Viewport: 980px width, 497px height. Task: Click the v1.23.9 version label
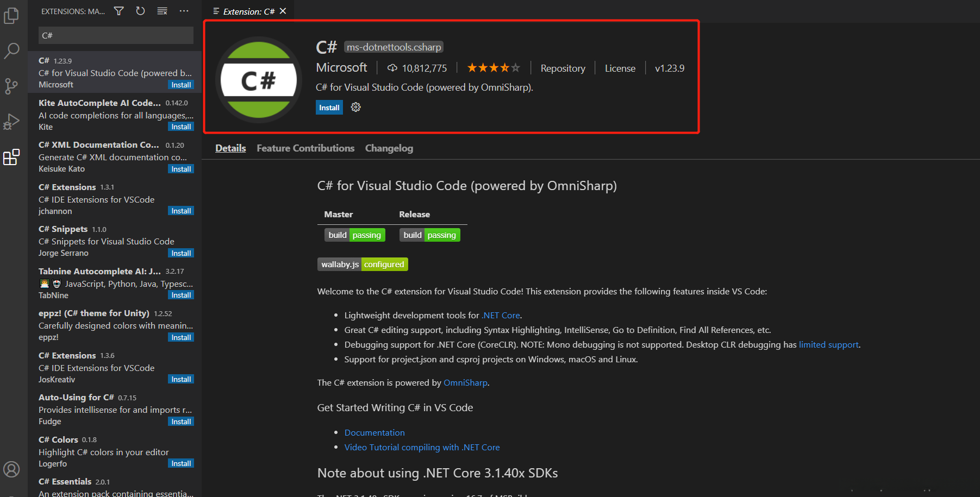670,68
